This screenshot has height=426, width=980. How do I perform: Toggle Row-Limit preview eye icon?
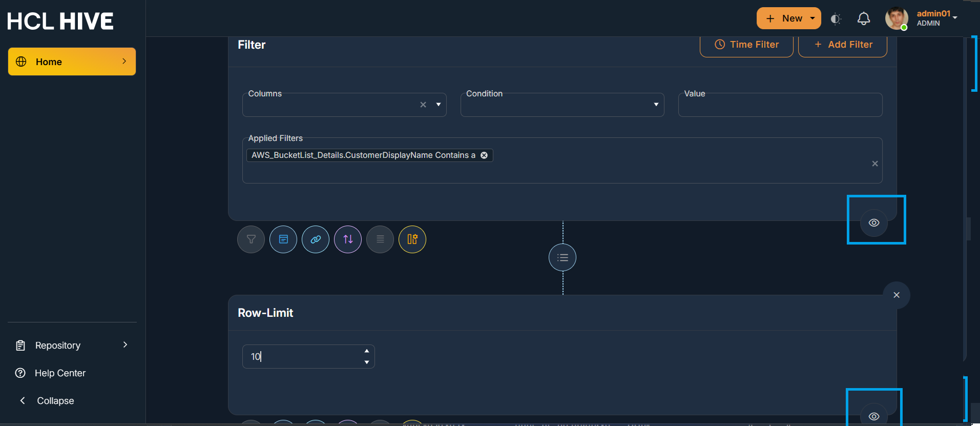click(874, 416)
